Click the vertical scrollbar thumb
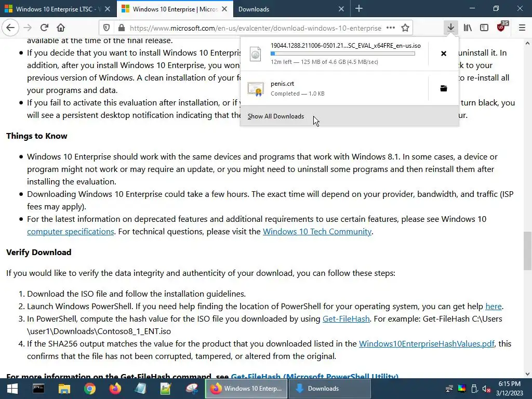Image resolution: width=532 pixels, height=399 pixels. click(528, 250)
